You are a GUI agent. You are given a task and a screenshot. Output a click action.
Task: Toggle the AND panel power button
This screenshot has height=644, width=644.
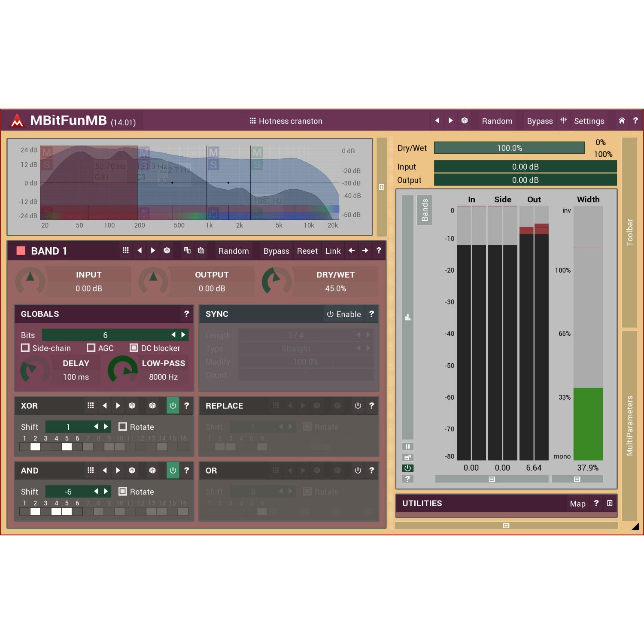[173, 470]
